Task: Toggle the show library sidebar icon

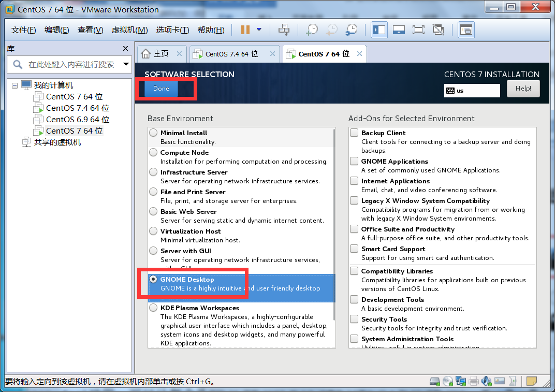Action: pos(379,30)
